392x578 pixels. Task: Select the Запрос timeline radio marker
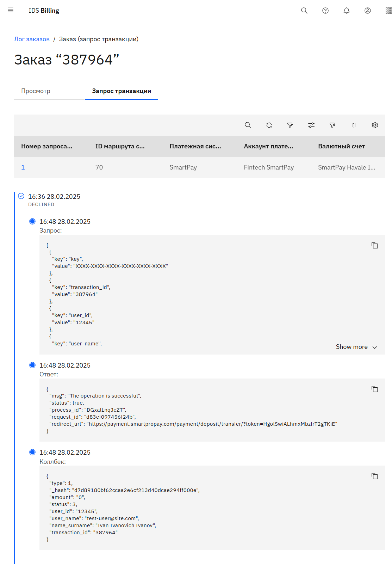32,221
